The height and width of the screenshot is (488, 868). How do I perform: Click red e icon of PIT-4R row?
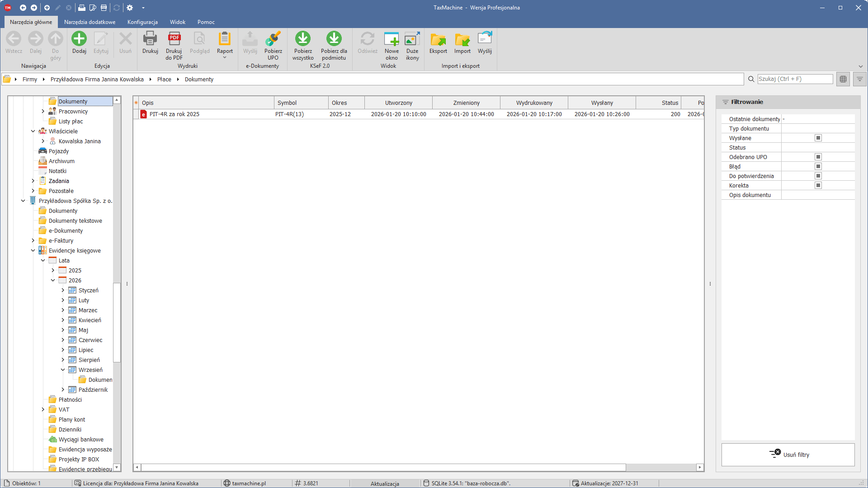click(144, 114)
